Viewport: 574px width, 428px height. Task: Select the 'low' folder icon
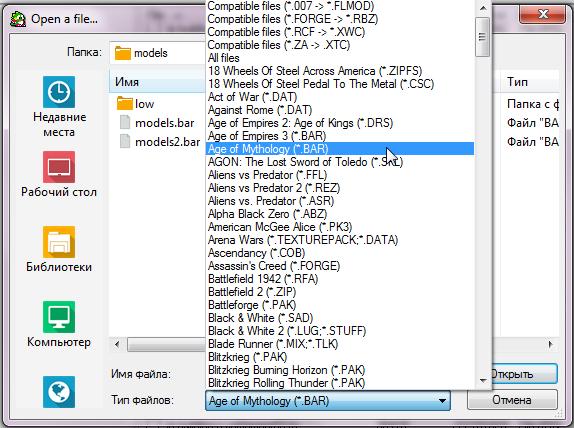point(124,104)
